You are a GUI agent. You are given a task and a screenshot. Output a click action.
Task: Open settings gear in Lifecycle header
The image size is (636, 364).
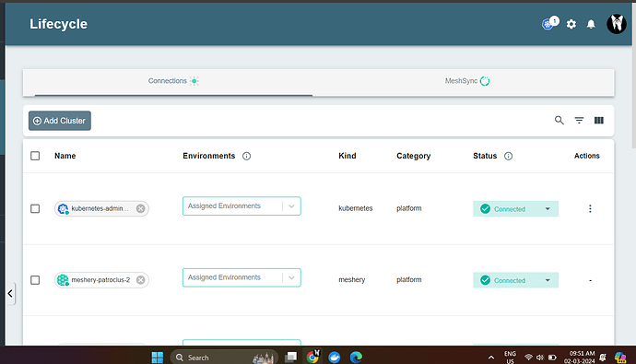coord(571,24)
